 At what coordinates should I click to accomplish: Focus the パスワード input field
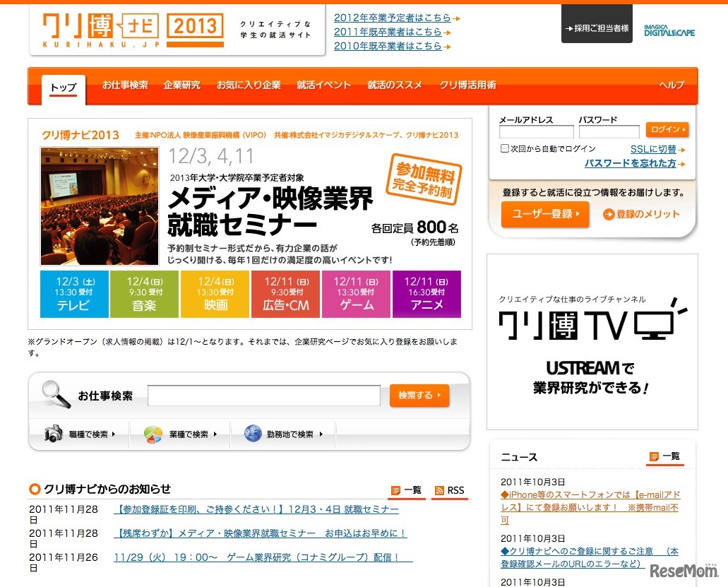pos(609,132)
